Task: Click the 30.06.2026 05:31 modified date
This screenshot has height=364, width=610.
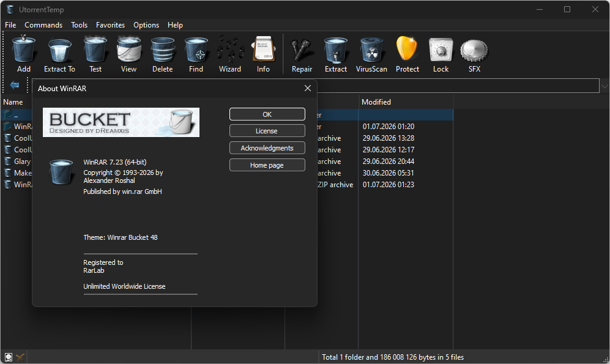Action: (389, 173)
